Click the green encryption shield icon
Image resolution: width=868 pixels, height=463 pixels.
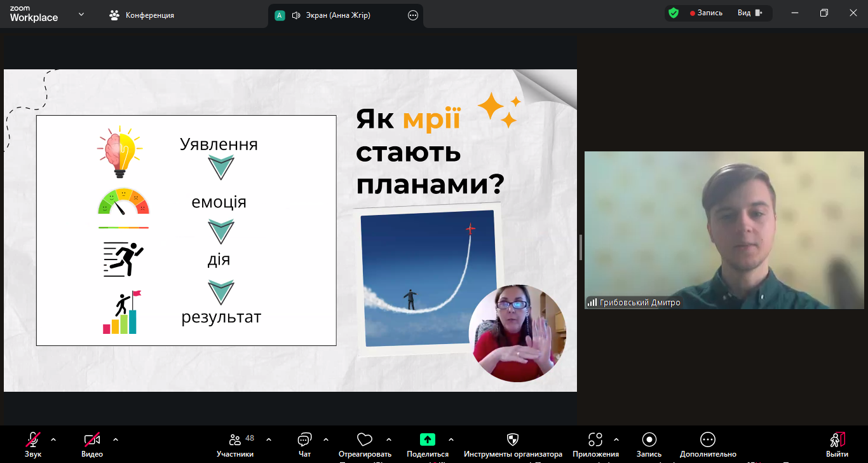click(674, 13)
